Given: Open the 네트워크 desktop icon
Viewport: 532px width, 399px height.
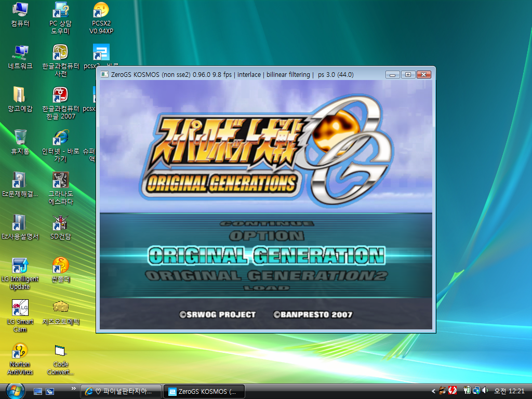Looking at the screenshot, I should coord(20,57).
